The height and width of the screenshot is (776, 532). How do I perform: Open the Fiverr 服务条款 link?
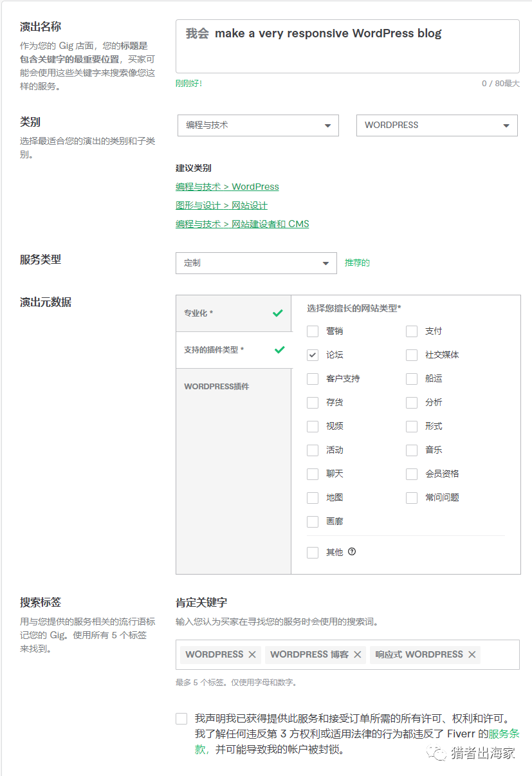pyautogui.click(x=504, y=734)
